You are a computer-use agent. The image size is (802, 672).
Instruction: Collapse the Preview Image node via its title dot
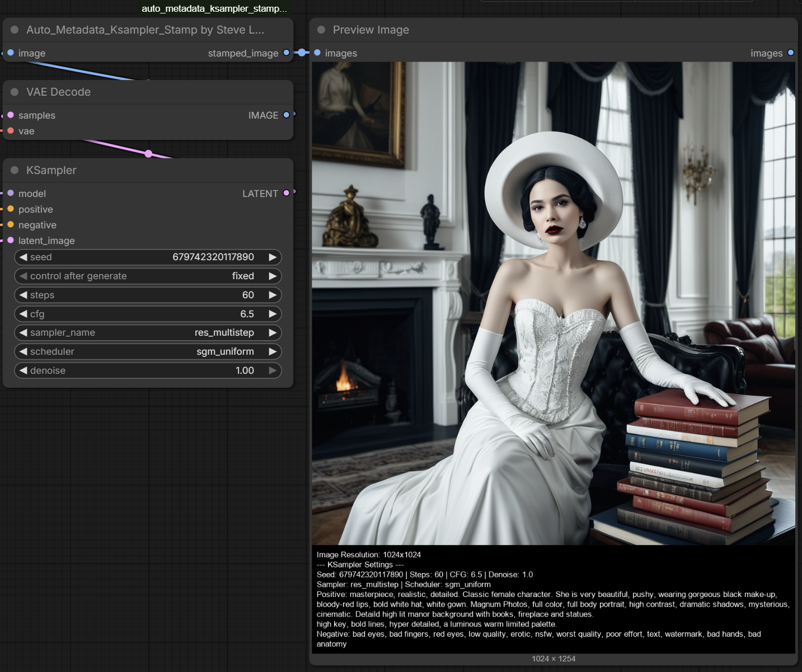(321, 30)
